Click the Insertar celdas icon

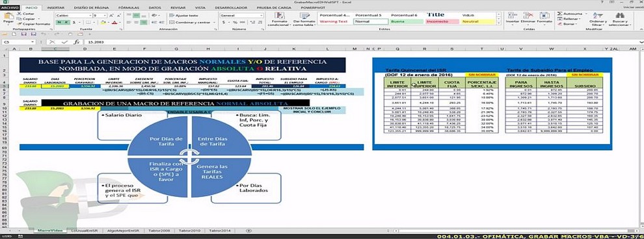(512, 16)
